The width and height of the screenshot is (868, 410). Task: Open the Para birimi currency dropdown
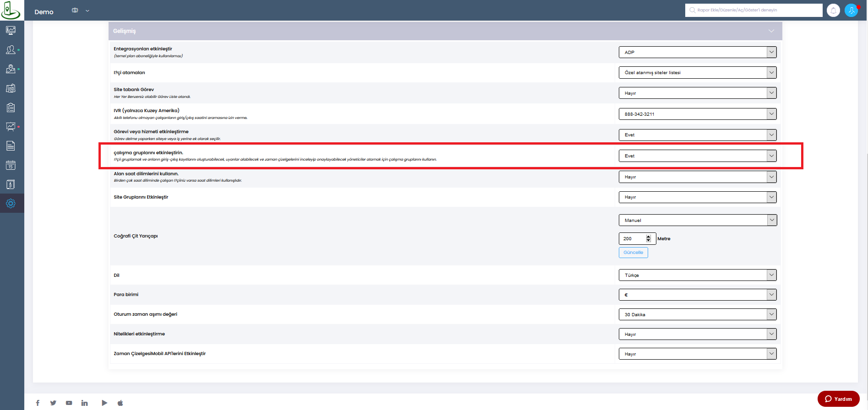pos(698,295)
